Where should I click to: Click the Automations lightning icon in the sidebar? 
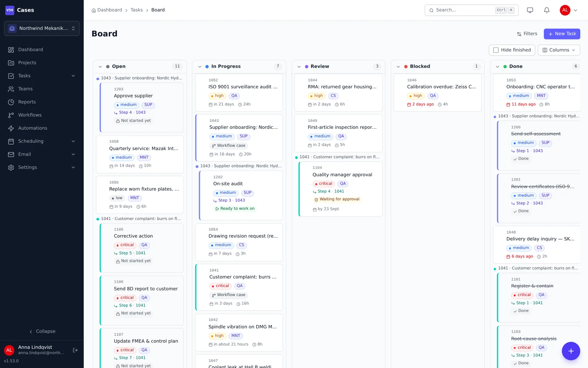[11, 128]
